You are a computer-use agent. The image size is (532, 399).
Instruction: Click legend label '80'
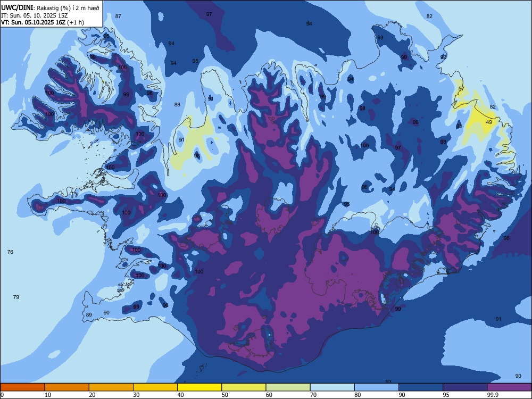click(x=358, y=395)
